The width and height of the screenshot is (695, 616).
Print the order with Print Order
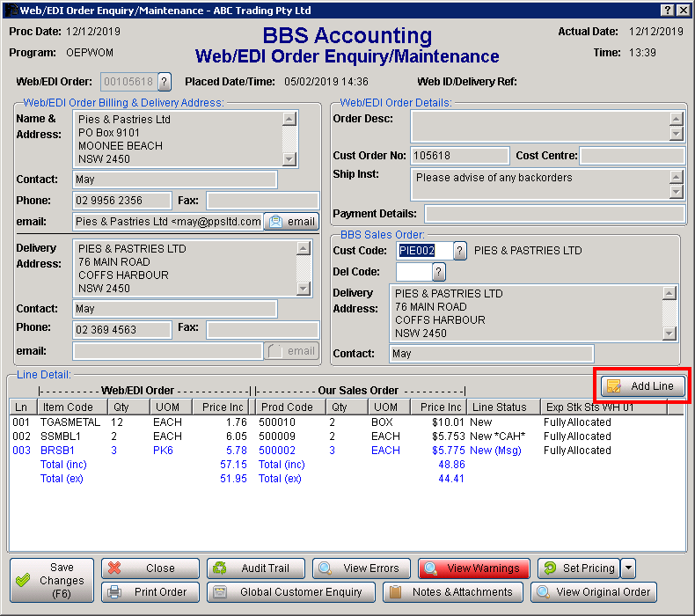coord(150,592)
